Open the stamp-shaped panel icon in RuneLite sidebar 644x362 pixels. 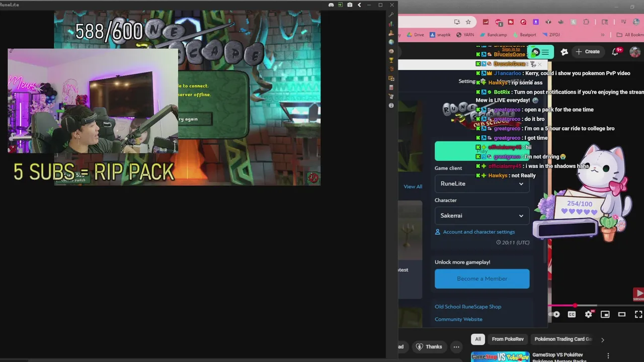(391, 33)
